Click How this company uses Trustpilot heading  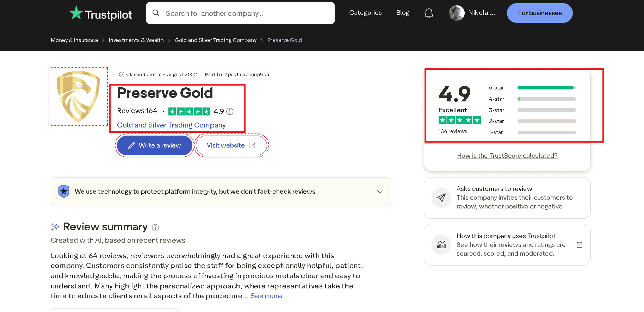pos(506,236)
